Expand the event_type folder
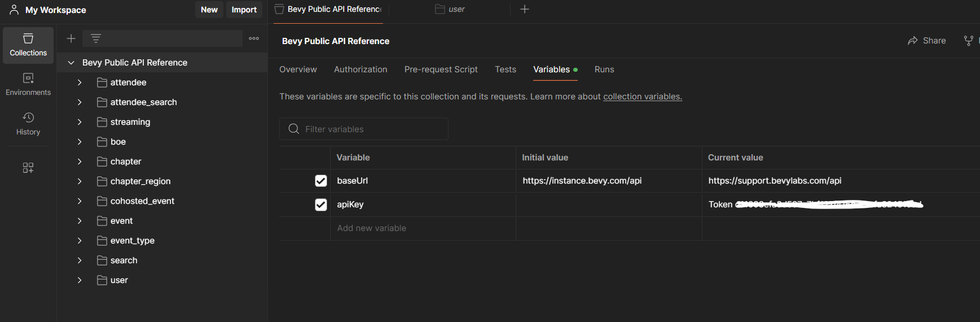Image resolution: width=980 pixels, height=322 pixels. point(80,241)
